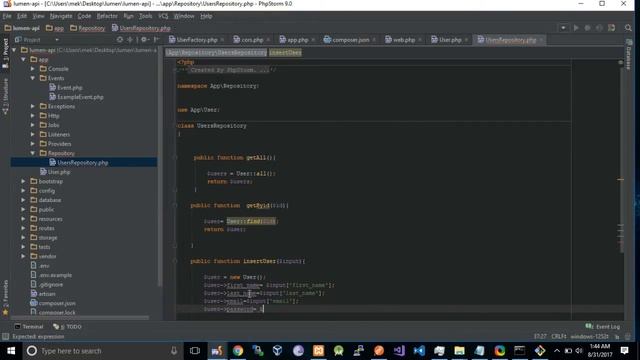Click the Collapse All icon in Project panel

pyautogui.click(x=130, y=40)
